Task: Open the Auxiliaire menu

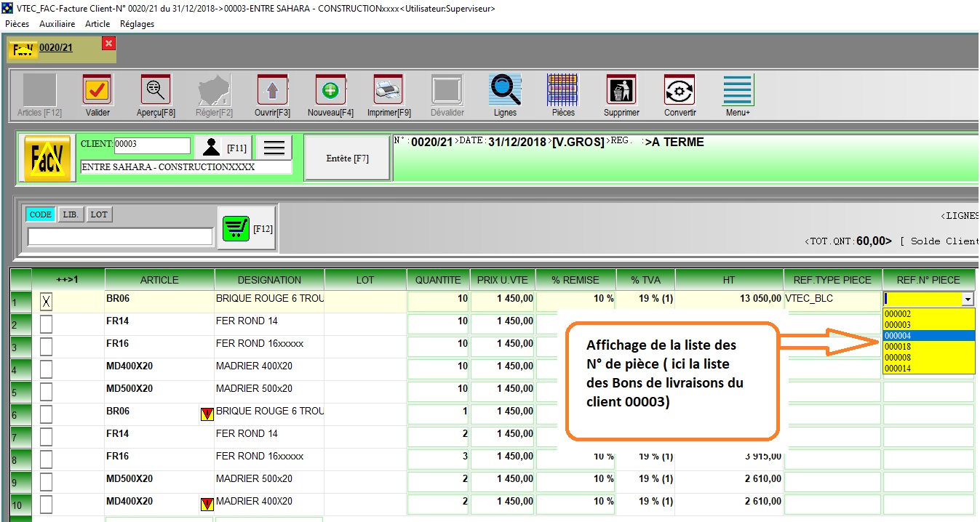Action: click(57, 24)
